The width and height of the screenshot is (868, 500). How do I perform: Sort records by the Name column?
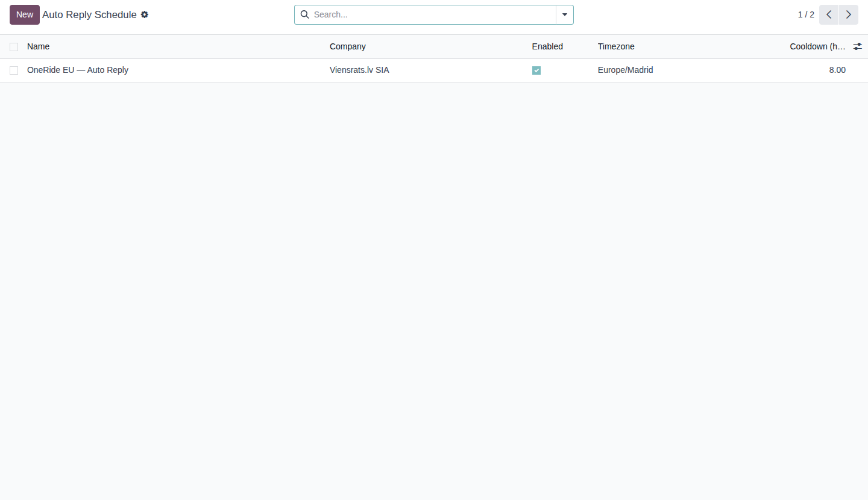38,46
